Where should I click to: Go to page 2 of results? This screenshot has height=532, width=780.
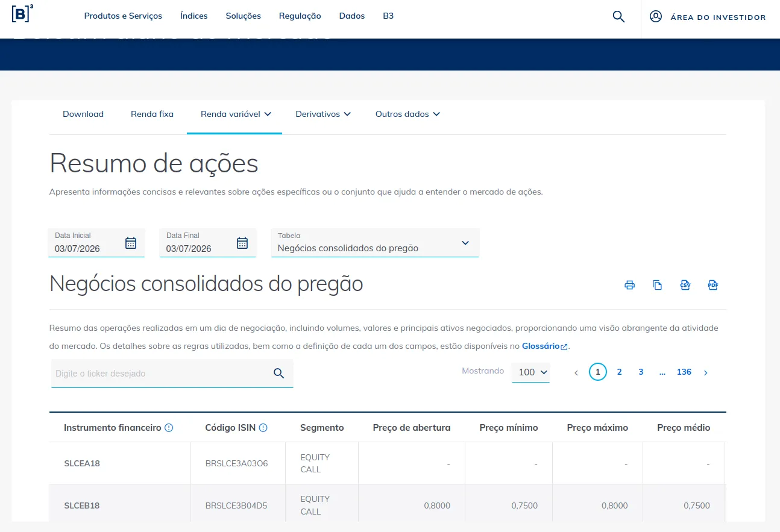click(619, 372)
